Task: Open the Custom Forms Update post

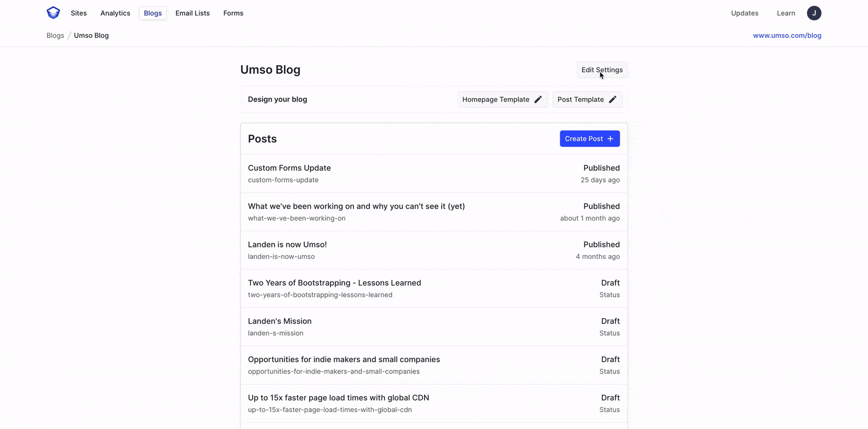Action: [x=289, y=168]
